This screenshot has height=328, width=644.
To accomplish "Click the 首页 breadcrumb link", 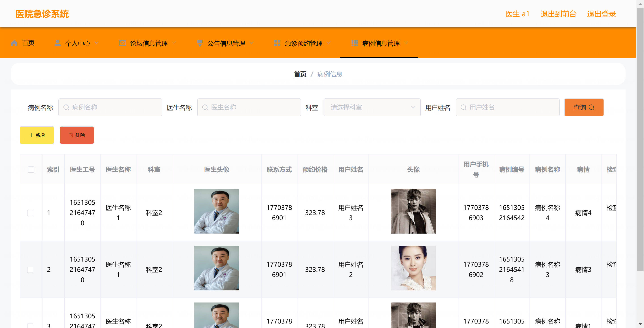I will pos(300,74).
